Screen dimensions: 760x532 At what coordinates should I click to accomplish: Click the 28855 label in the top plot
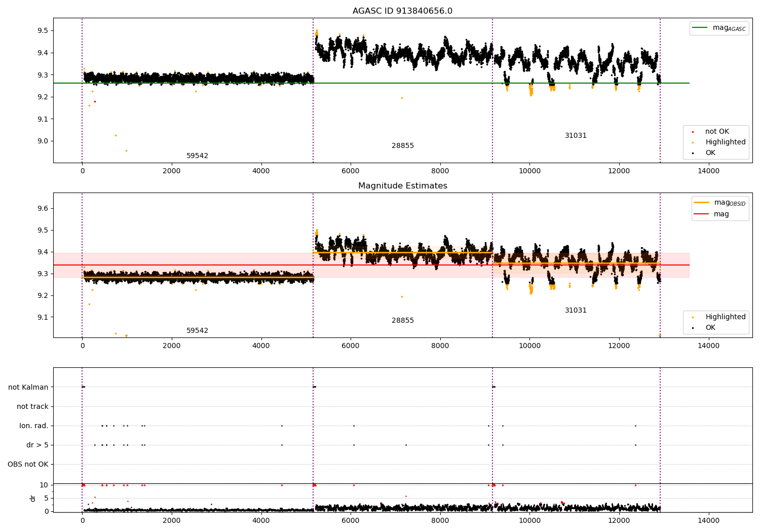click(403, 146)
